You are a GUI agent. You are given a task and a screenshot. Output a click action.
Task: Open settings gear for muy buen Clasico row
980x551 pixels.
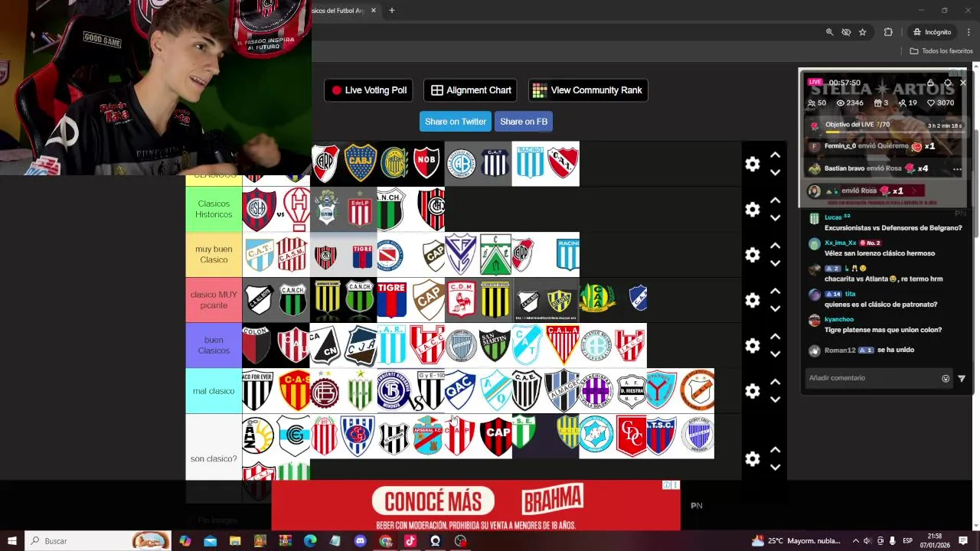[x=753, y=254]
